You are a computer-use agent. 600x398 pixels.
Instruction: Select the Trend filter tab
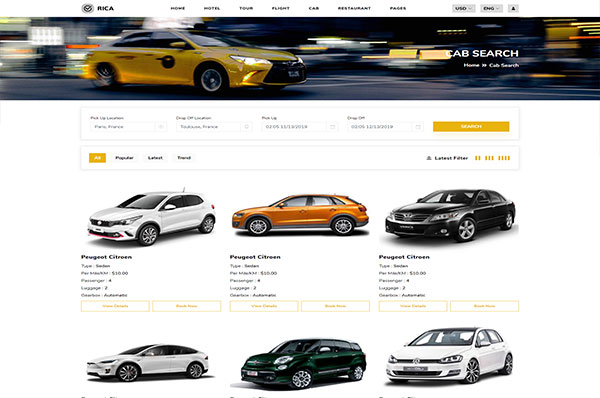point(184,158)
